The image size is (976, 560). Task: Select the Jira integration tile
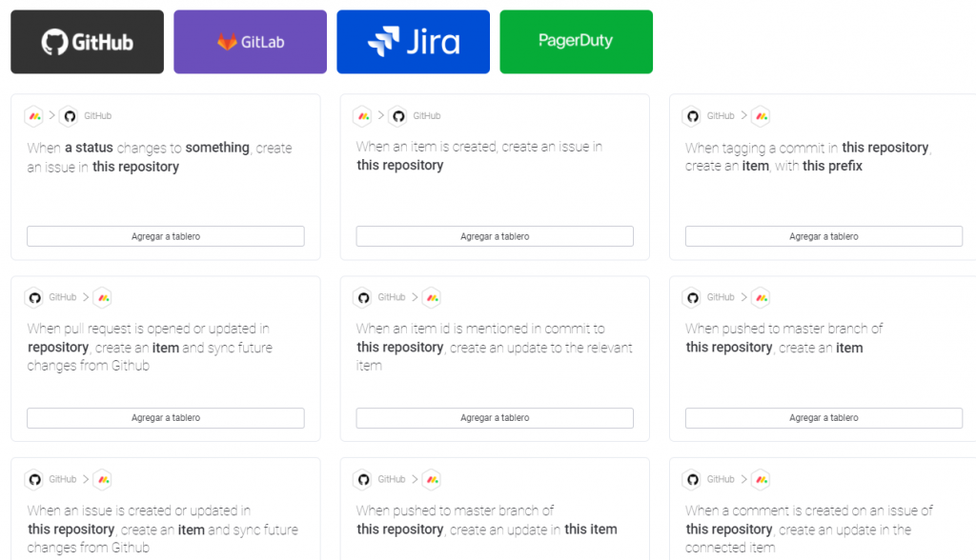pyautogui.click(x=413, y=42)
